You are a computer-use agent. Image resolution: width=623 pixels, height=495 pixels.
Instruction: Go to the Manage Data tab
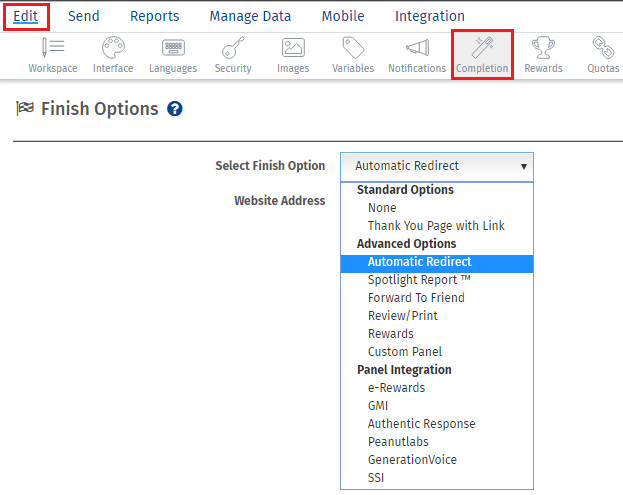coord(250,16)
